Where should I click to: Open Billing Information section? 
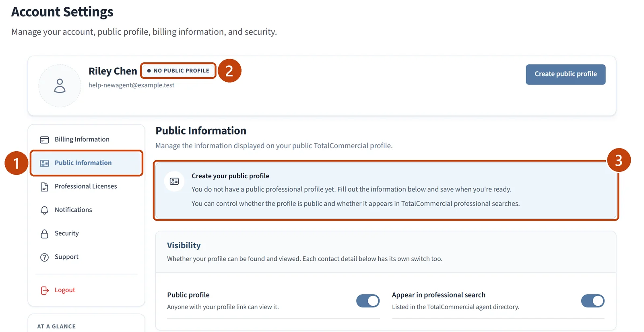pos(87,139)
